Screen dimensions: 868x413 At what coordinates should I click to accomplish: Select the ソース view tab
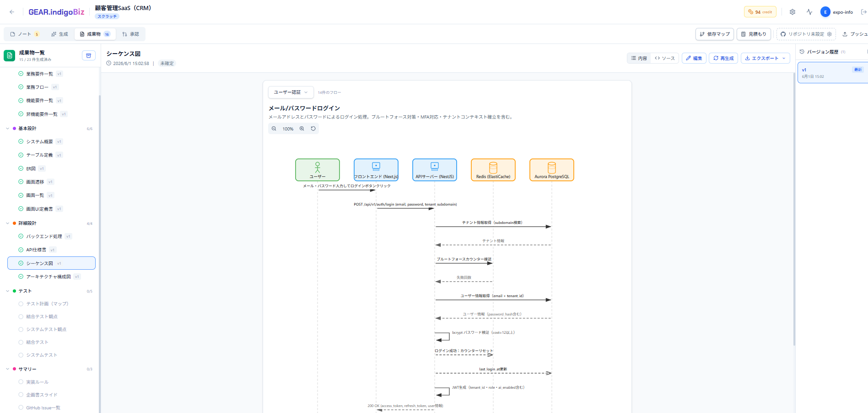665,58
